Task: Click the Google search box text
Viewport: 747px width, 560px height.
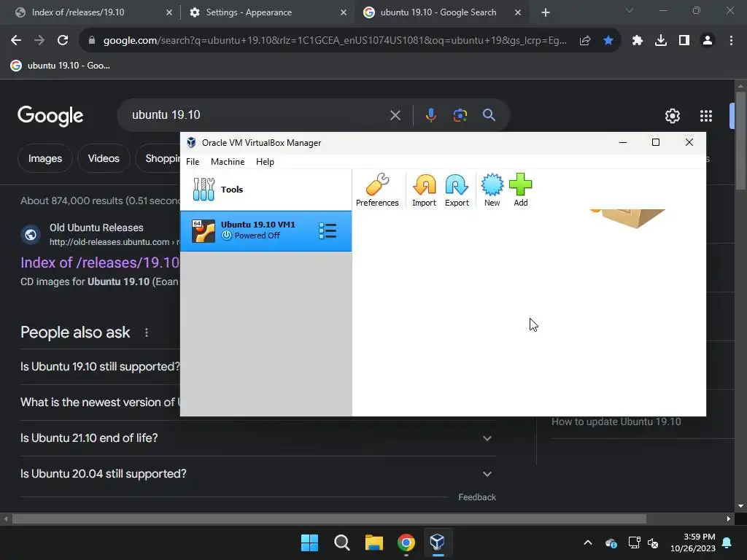Action: pyautogui.click(x=166, y=114)
